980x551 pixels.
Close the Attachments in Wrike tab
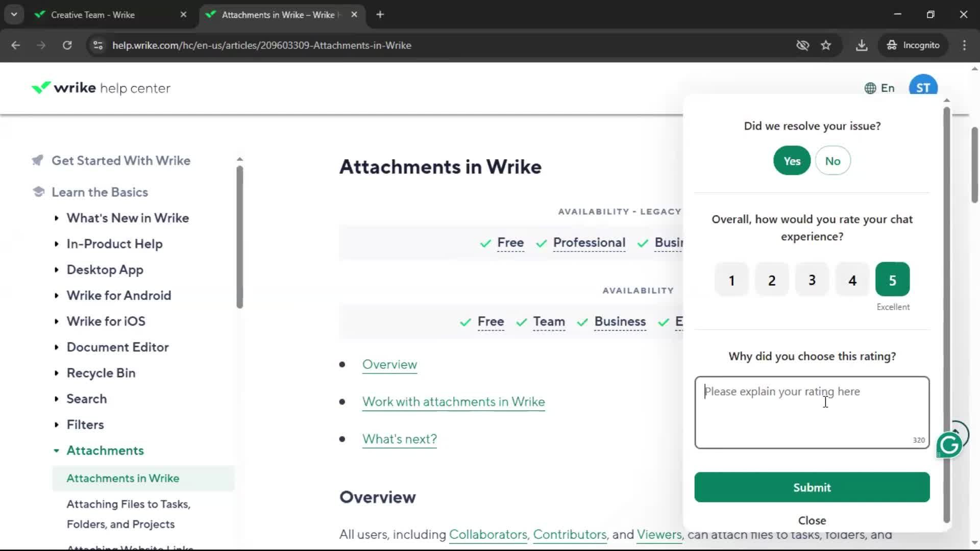(354, 14)
